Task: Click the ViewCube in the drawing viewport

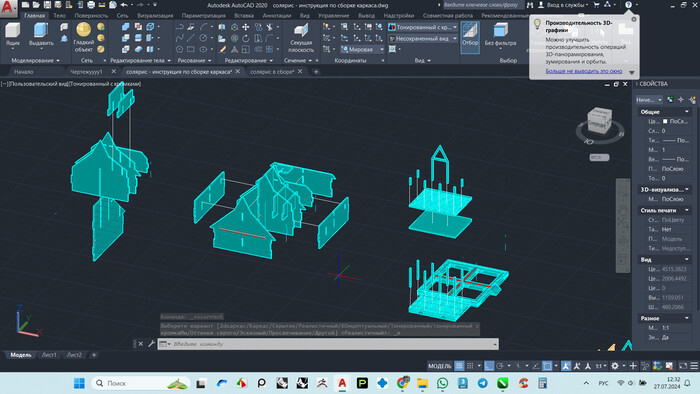Action: [x=599, y=120]
